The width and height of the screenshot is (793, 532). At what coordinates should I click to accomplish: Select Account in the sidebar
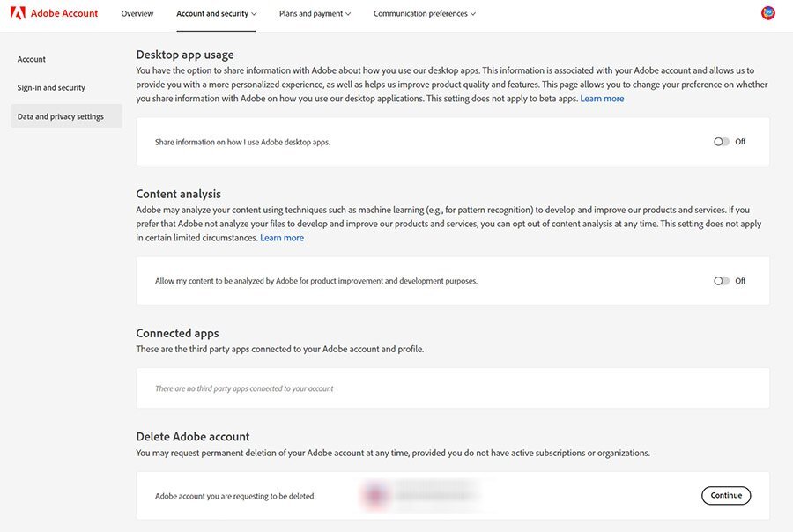tap(32, 59)
